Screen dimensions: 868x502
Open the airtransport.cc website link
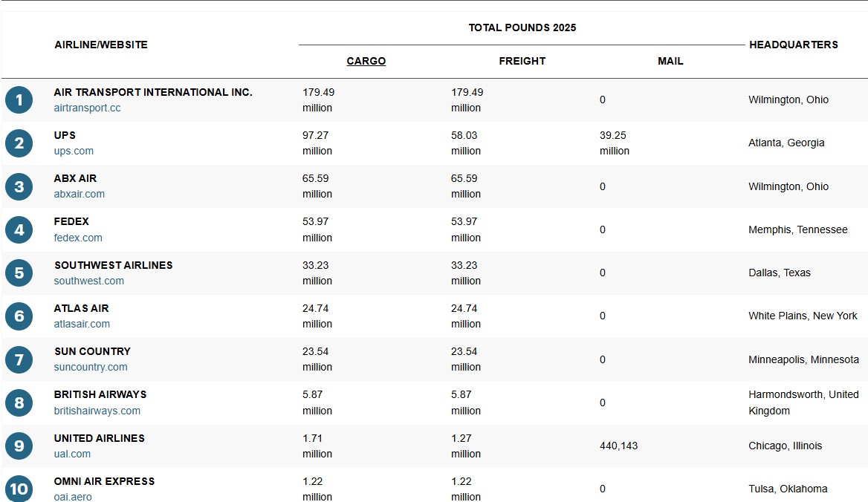tap(87, 108)
